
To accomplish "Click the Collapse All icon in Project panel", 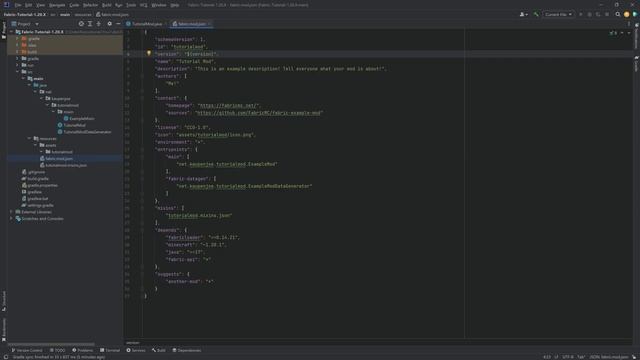I will click(x=98, y=24).
